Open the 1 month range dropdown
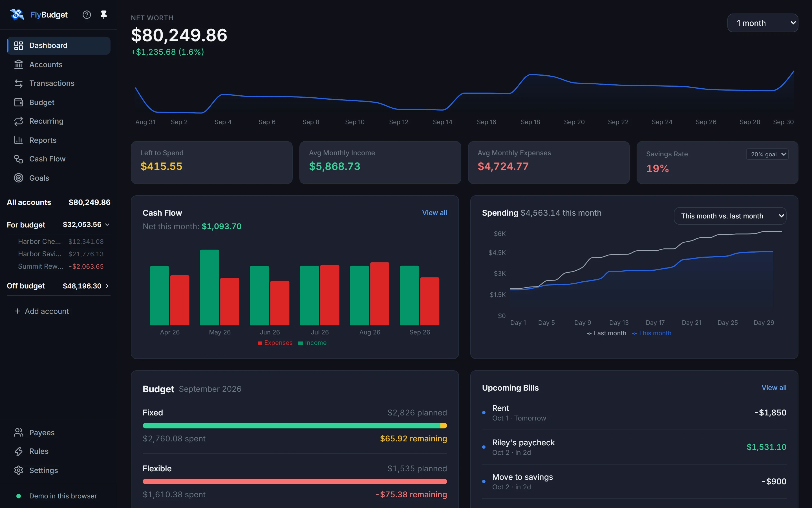Image resolution: width=812 pixels, height=508 pixels. coord(763,23)
